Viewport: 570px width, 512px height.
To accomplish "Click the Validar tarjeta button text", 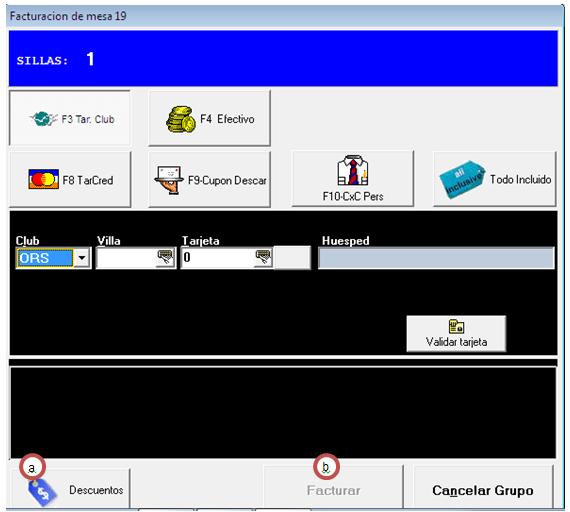I will tap(456, 342).
